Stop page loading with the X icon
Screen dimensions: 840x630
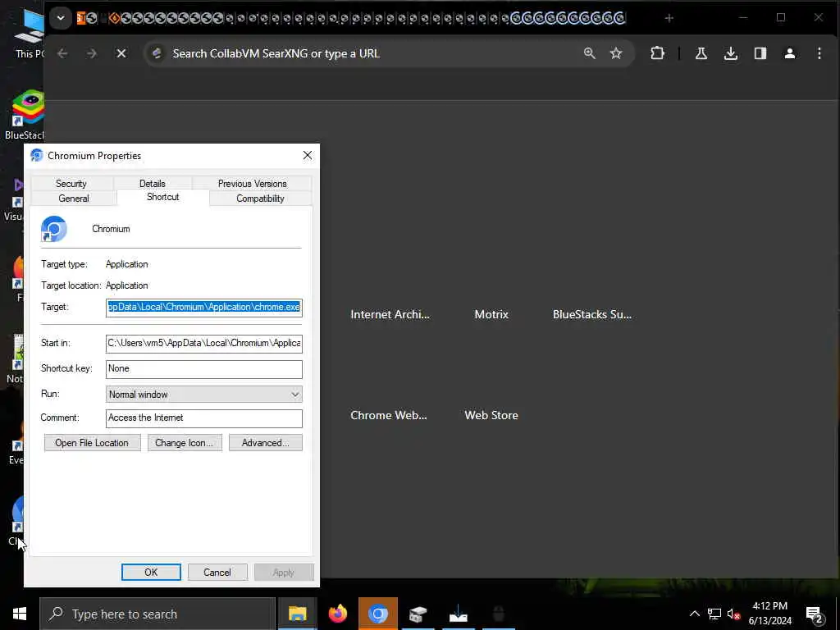click(x=121, y=53)
